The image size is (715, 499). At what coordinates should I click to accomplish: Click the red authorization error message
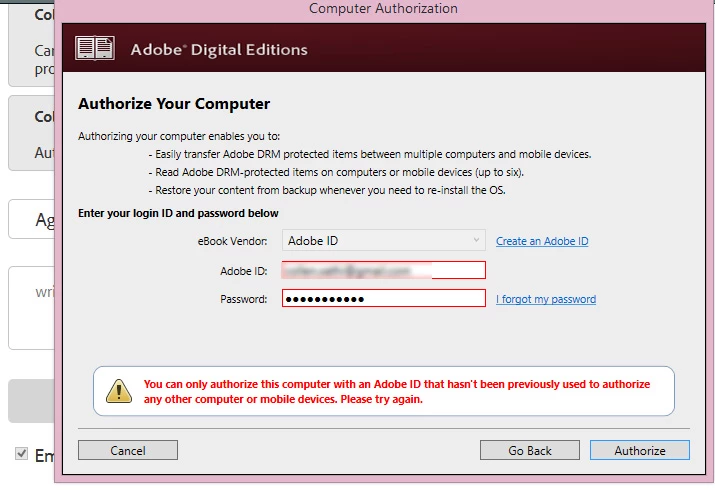click(397, 391)
